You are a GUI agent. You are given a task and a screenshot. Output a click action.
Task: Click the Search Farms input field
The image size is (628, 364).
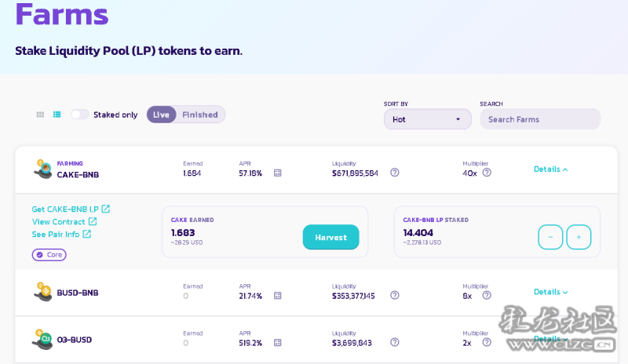click(x=540, y=119)
